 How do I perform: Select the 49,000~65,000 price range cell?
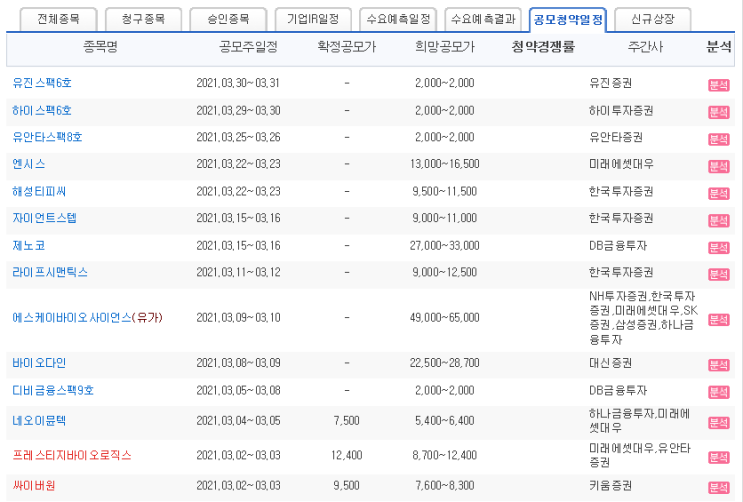point(444,318)
